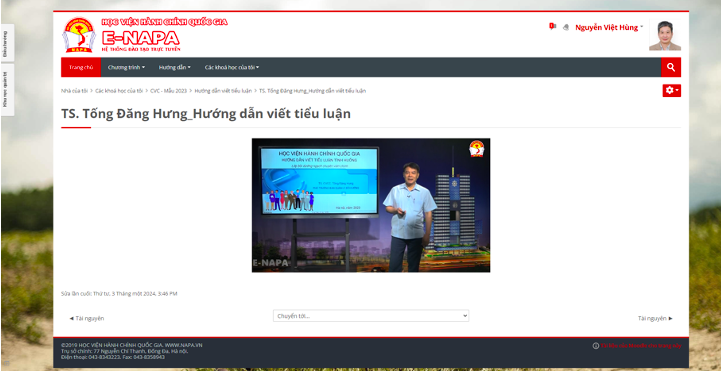Click the red search magnifier button

pos(671,67)
